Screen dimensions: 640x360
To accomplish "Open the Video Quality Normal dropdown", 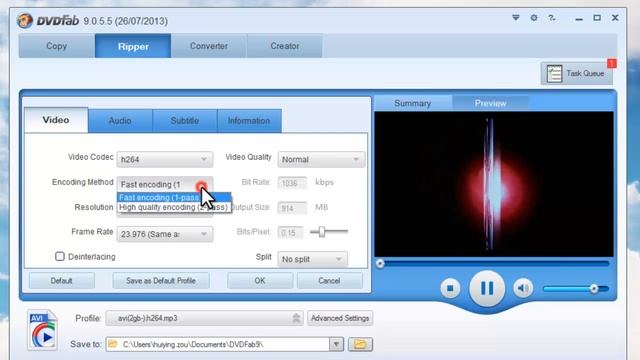I will click(x=321, y=159).
